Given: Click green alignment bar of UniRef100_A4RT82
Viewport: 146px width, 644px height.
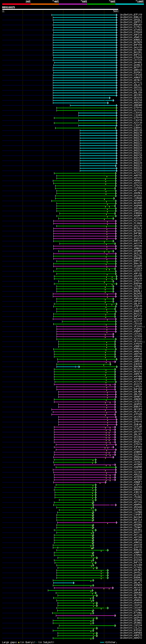Looking at the screenshot, I should pyautogui.click(x=86, y=175).
